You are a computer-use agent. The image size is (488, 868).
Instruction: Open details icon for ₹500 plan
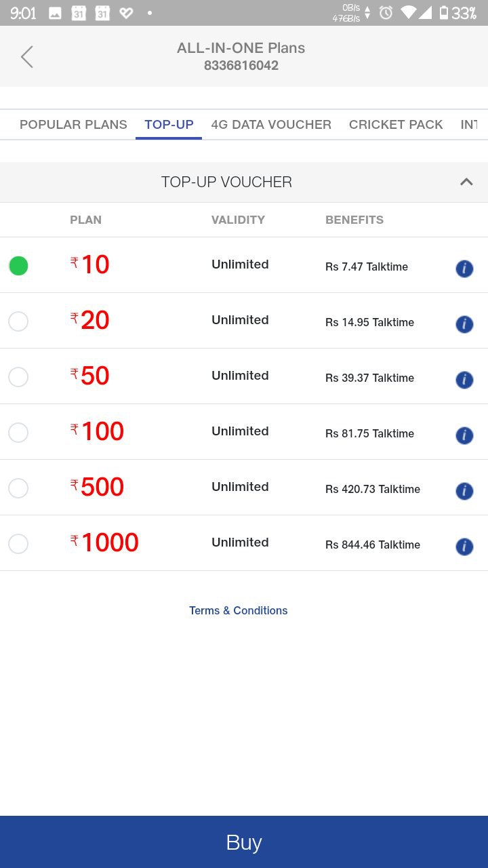[x=464, y=491]
